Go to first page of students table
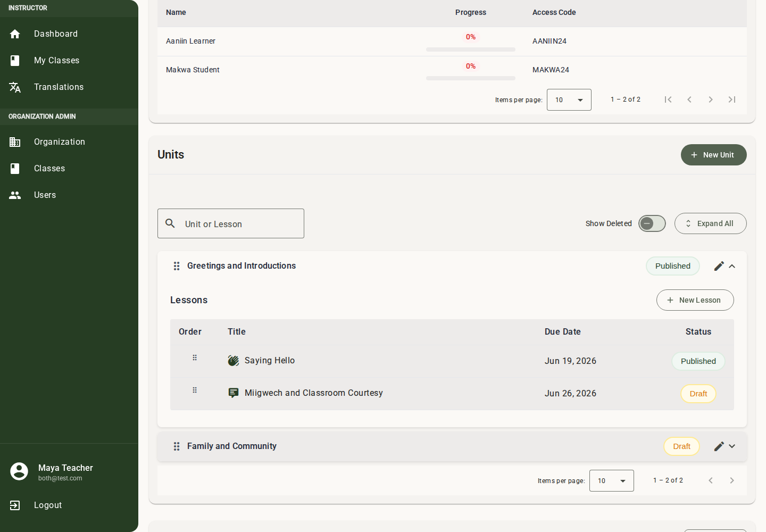 [x=668, y=99]
